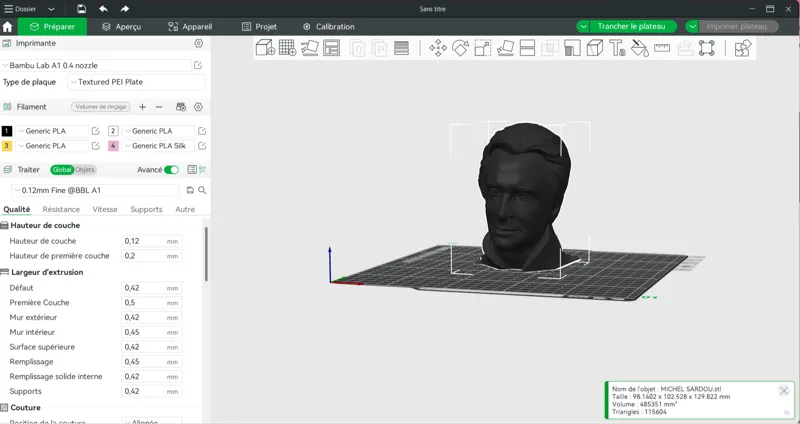This screenshot has height=424, width=800.
Task: Edit the Bambu Lab A1 printer preset
Action: (x=198, y=65)
